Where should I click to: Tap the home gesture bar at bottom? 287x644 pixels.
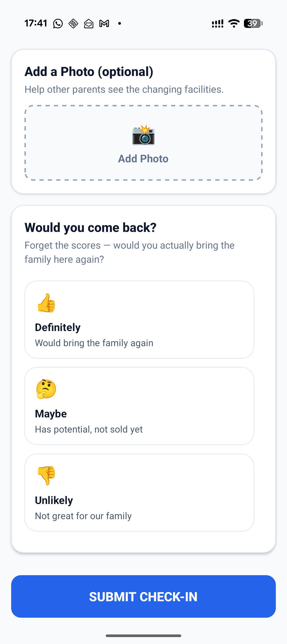(143, 636)
